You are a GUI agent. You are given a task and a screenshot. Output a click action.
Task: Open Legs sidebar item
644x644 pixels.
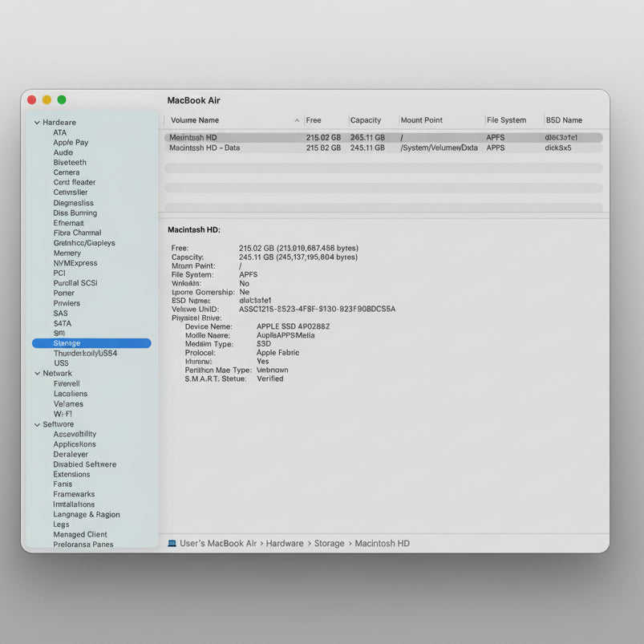point(61,525)
